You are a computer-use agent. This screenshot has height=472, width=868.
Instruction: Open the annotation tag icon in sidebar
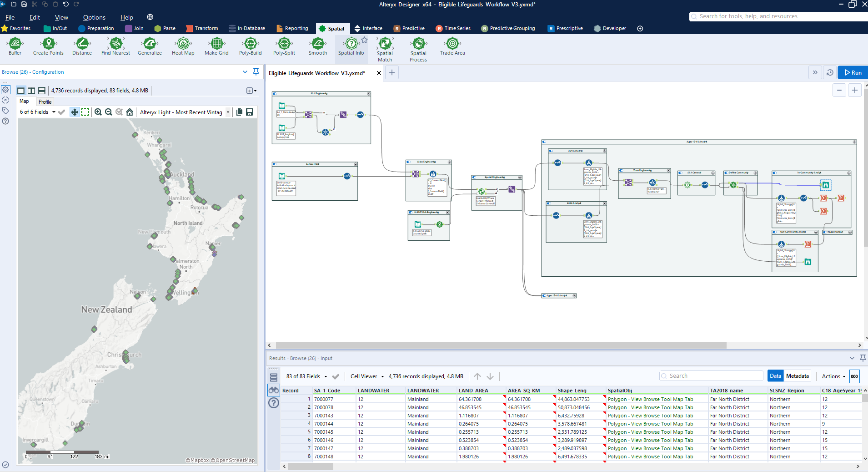click(x=5, y=111)
